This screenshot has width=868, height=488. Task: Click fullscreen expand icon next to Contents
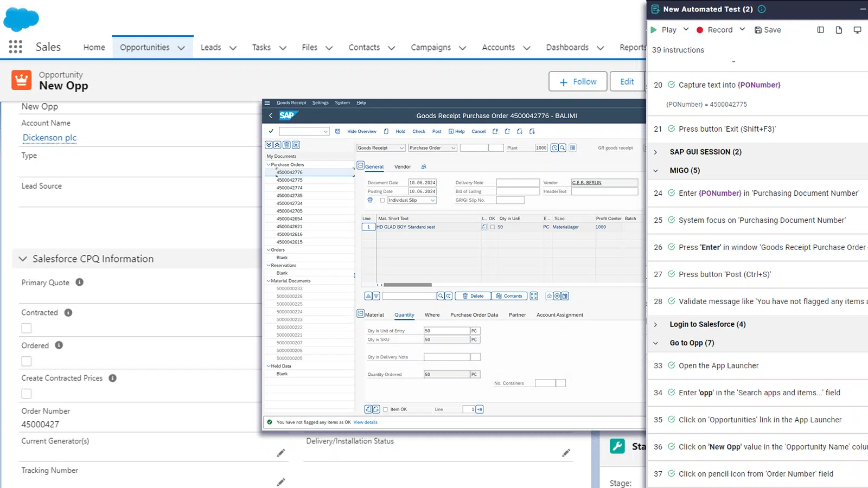click(534, 296)
